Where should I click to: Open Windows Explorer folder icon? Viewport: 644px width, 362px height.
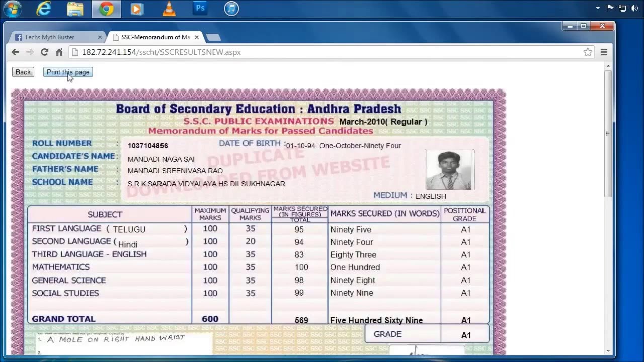[x=75, y=9]
